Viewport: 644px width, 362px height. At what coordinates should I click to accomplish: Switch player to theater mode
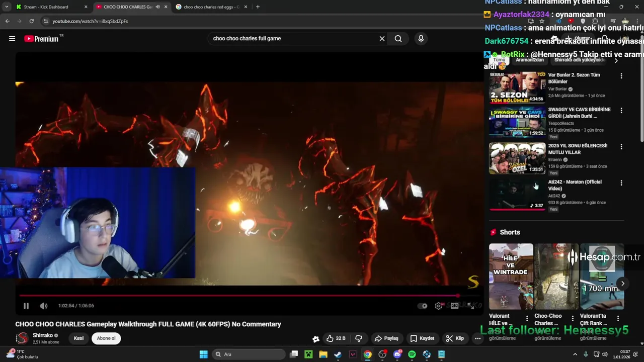click(x=455, y=306)
